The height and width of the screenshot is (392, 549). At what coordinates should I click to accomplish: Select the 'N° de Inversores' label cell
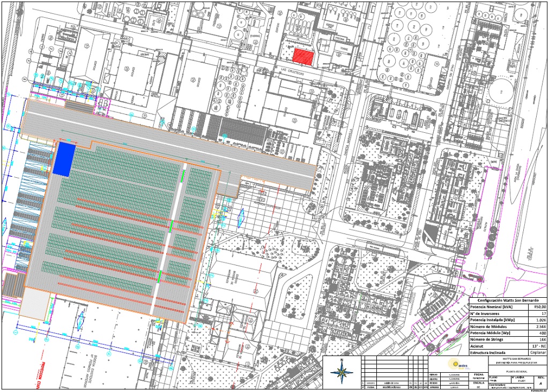[x=499, y=313]
